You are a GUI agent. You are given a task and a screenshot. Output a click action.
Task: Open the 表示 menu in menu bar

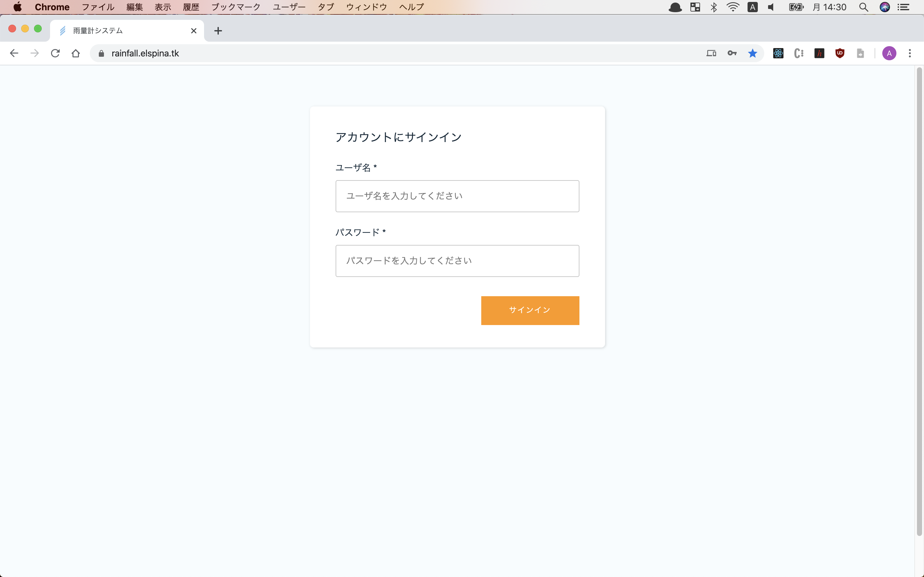tap(163, 7)
